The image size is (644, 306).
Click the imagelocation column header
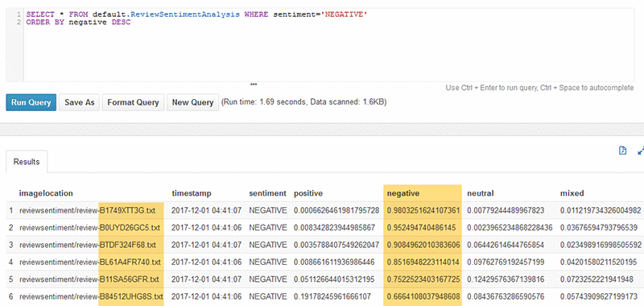(46, 193)
